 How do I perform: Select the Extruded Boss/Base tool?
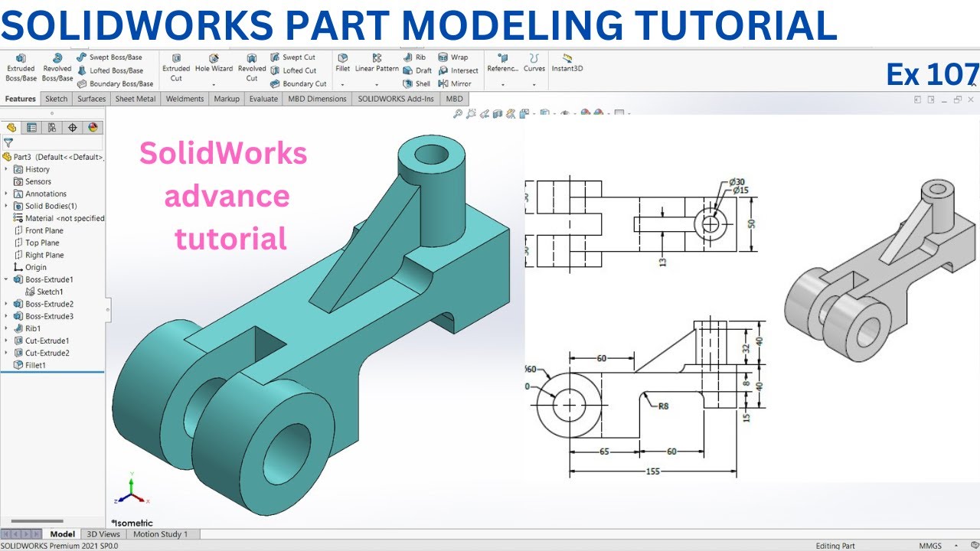21,67
